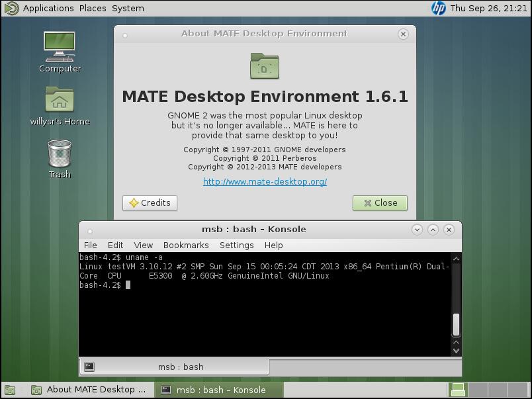Open the Places menu
Screen dimensions: 532x399
[93, 8]
